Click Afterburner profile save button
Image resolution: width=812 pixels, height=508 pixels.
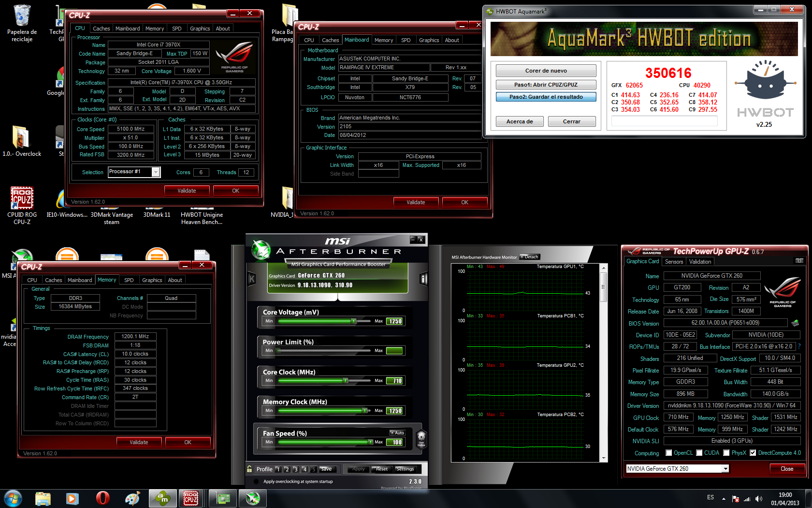[327, 469]
